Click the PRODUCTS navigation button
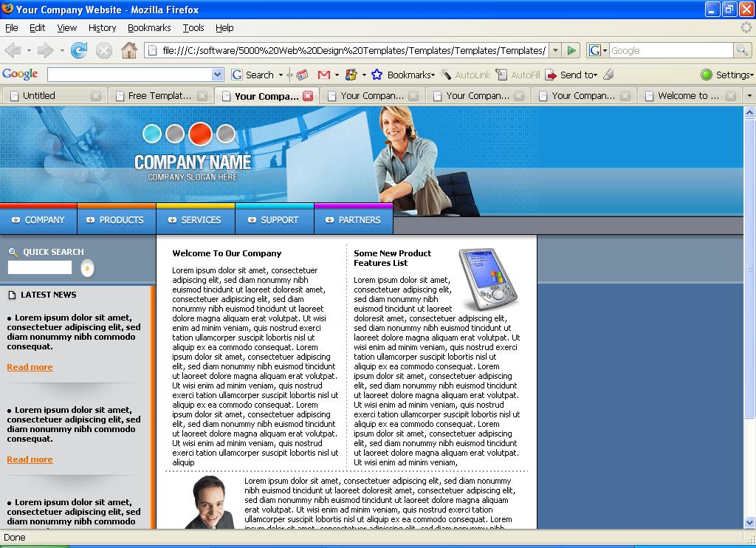The width and height of the screenshot is (756, 548). tap(116, 220)
